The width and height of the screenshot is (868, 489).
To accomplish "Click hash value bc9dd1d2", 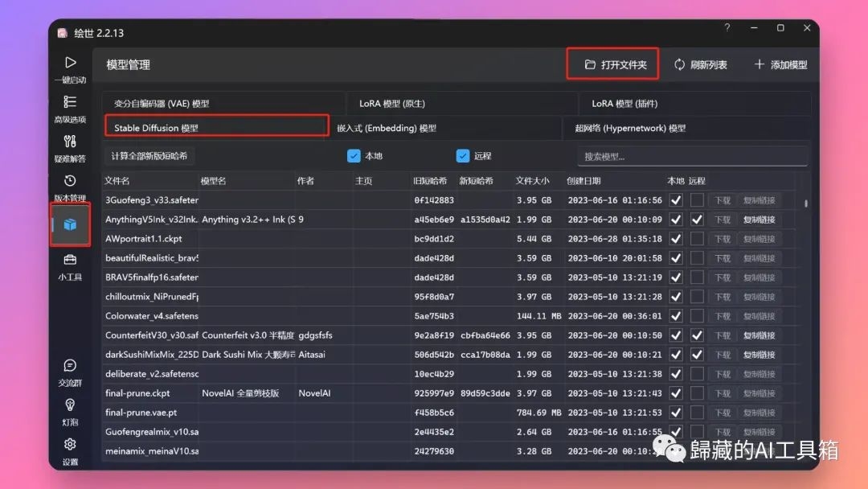I will click(434, 239).
